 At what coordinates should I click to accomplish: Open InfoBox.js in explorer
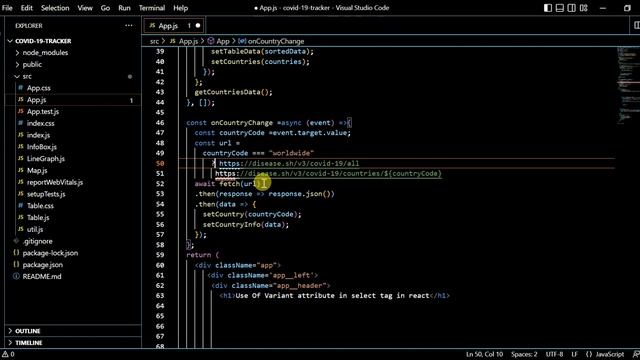[x=42, y=147]
